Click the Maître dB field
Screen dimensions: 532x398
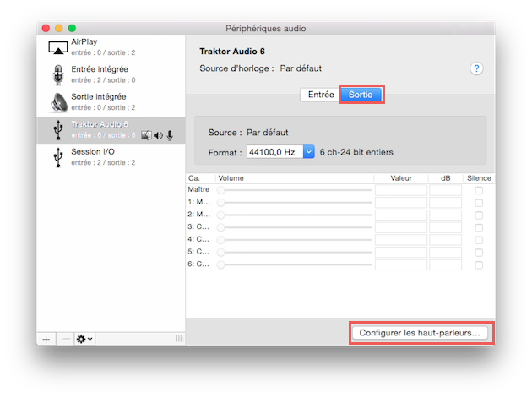(x=445, y=190)
